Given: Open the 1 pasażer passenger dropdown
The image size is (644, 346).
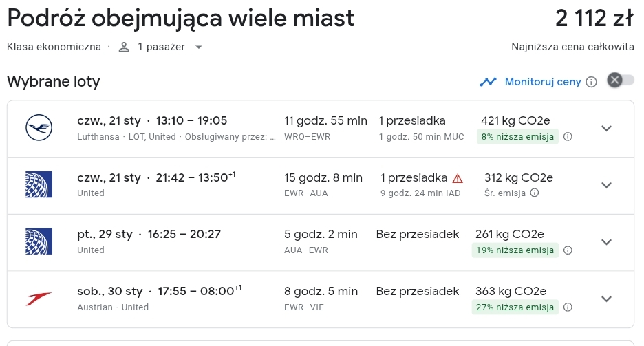Looking at the screenshot, I should click(160, 47).
